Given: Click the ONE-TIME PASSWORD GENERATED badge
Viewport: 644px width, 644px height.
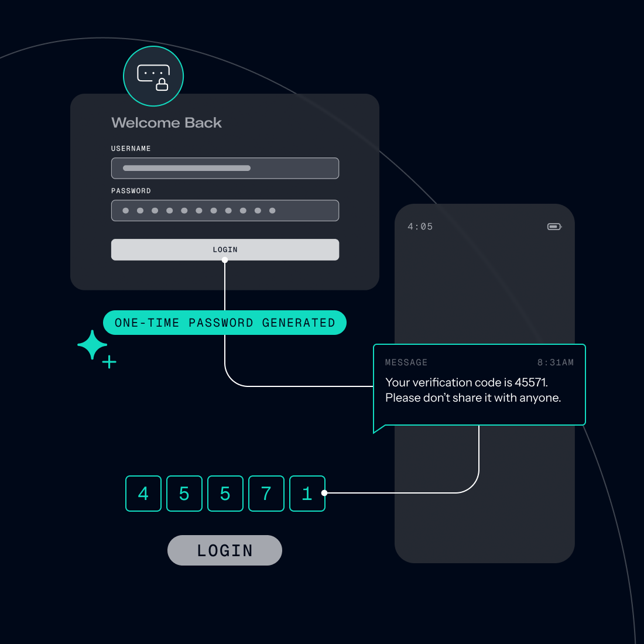Looking at the screenshot, I should 225,323.
